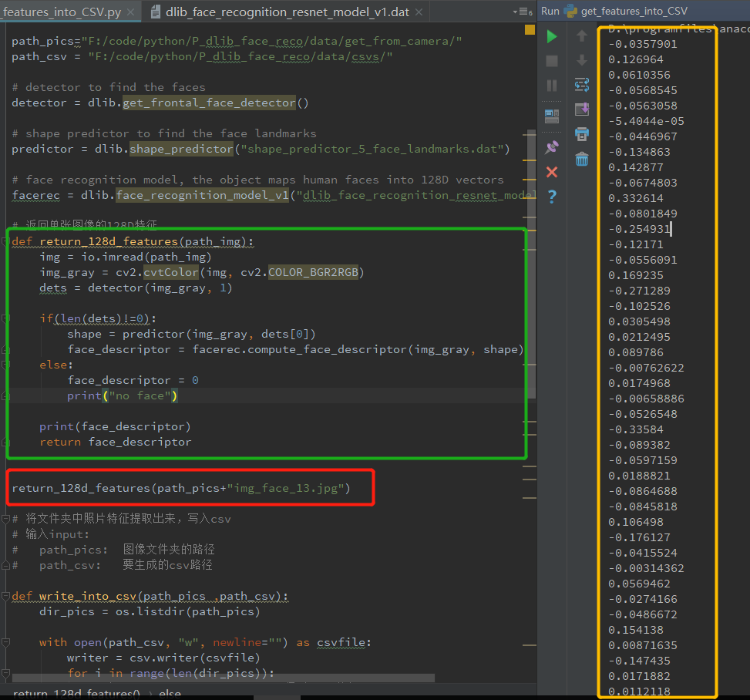Click fold end marker at path_csv comment line
Viewport: 750px width, 700px height.
tap(5, 565)
